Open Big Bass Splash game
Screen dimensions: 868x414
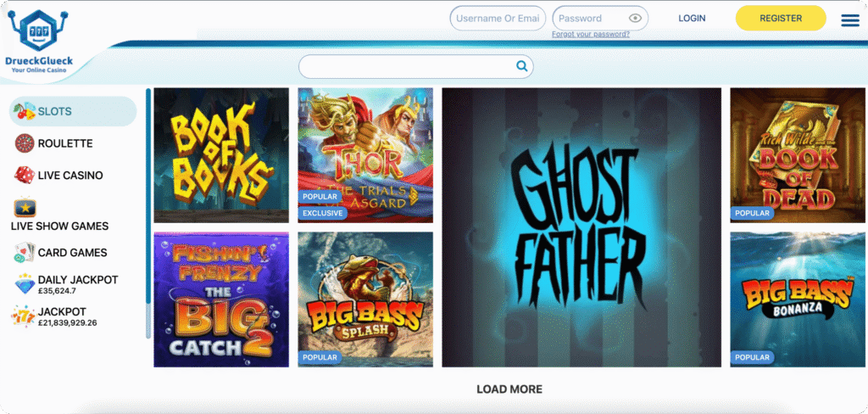tap(365, 299)
